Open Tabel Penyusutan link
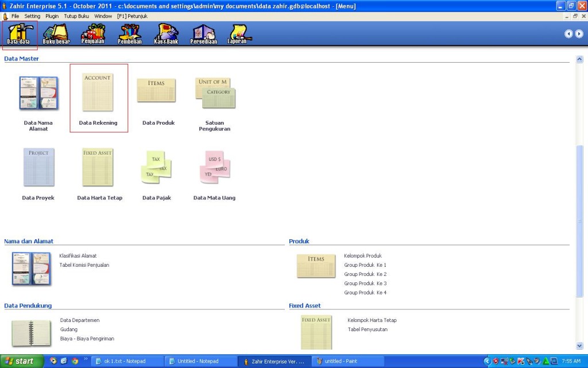 [367, 329]
